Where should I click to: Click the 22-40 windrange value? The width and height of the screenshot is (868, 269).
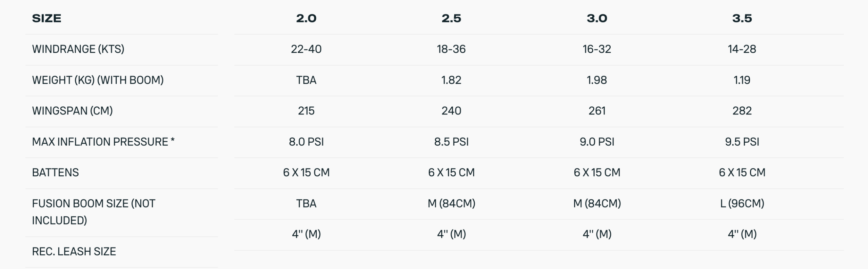click(306, 49)
